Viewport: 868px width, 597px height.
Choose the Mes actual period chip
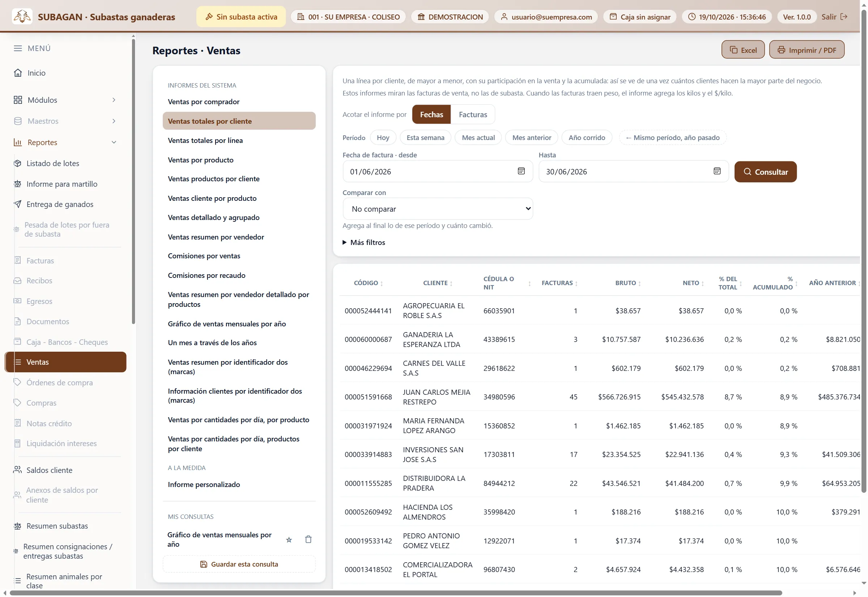coord(478,137)
